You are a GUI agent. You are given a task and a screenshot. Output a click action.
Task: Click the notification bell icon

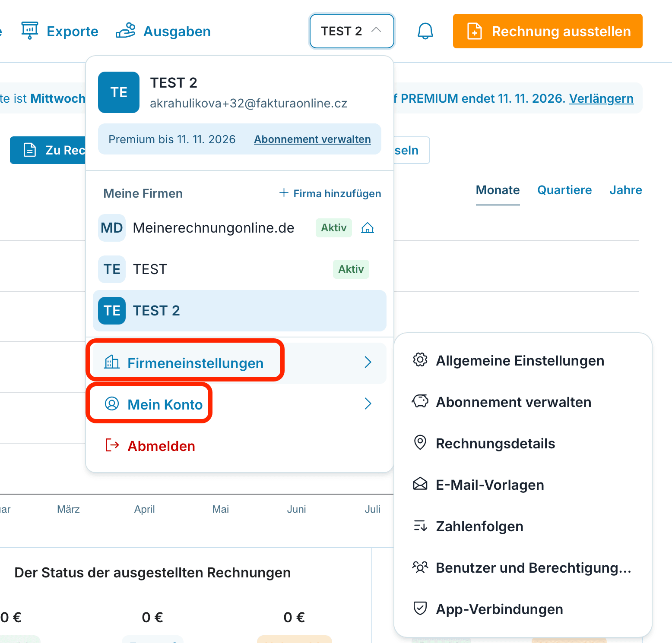tap(425, 31)
